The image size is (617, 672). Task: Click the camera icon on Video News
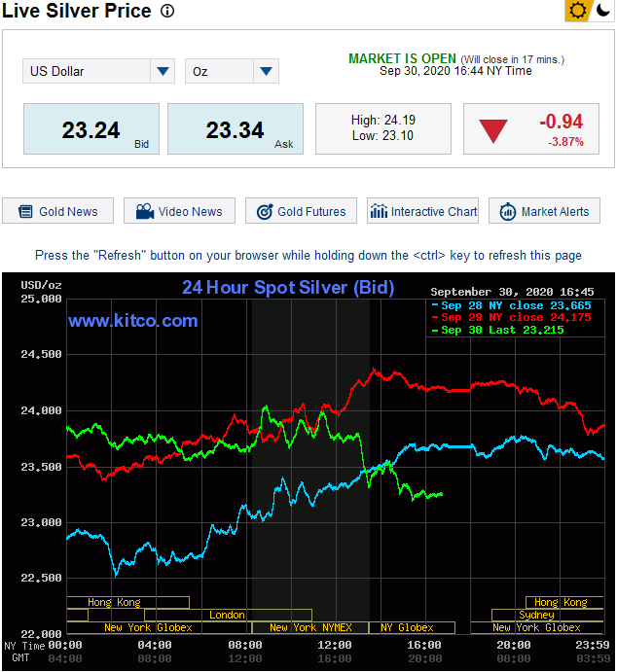coord(145,211)
